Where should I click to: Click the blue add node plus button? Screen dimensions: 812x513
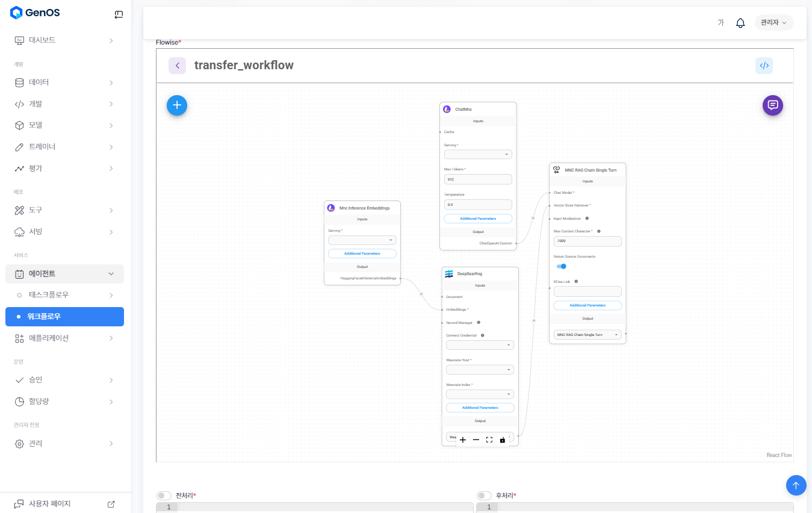[x=177, y=105]
